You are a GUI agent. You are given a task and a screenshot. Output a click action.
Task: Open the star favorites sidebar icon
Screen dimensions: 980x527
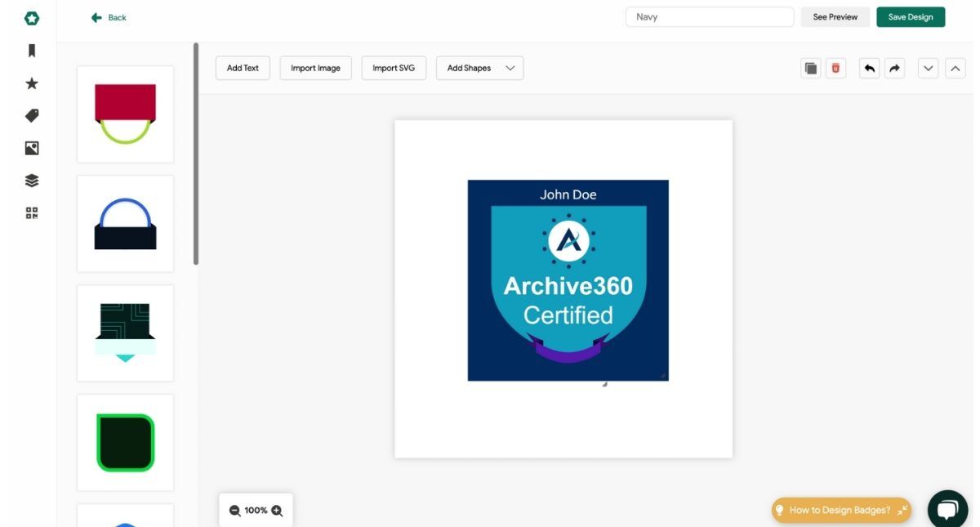click(32, 83)
